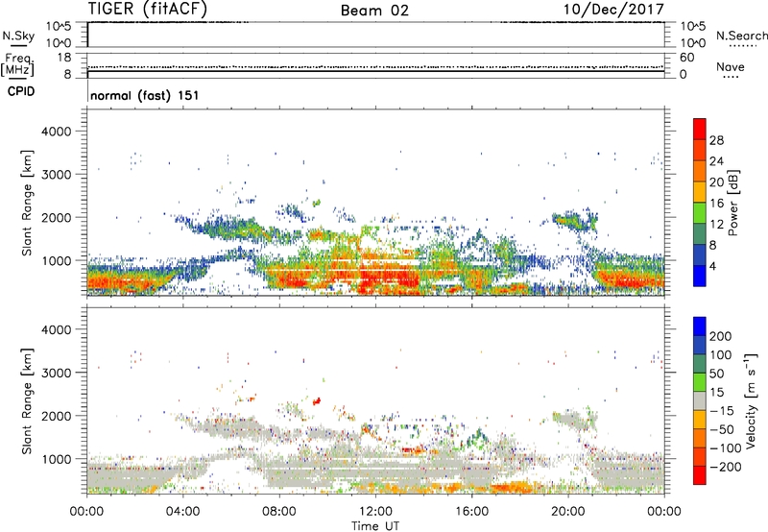Click the "100" label on Velocity colorbar

click(721, 354)
